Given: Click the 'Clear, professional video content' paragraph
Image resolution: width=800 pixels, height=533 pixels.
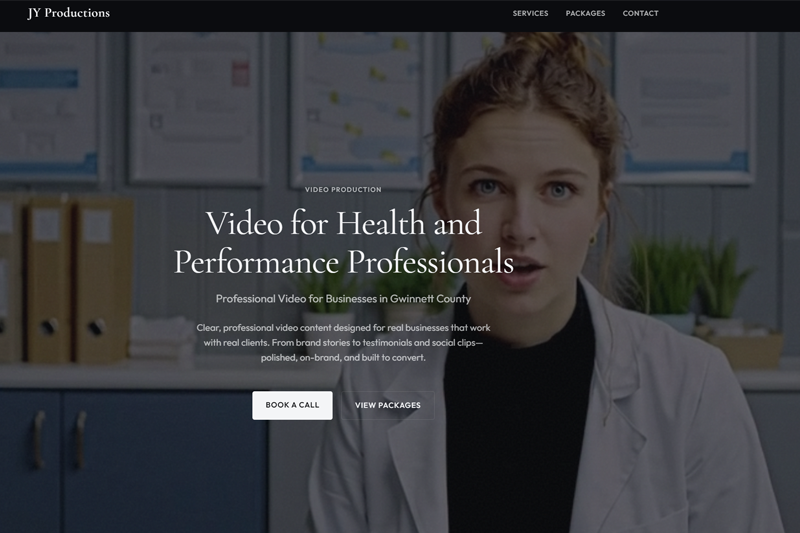Looking at the screenshot, I should click(x=343, y=342).
